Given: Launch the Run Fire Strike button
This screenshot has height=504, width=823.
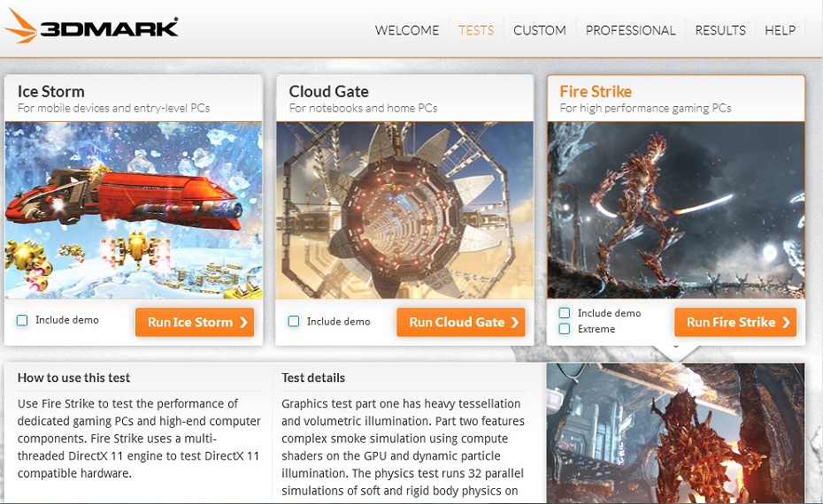Looking at the screenshot, I should click(735, 322).
